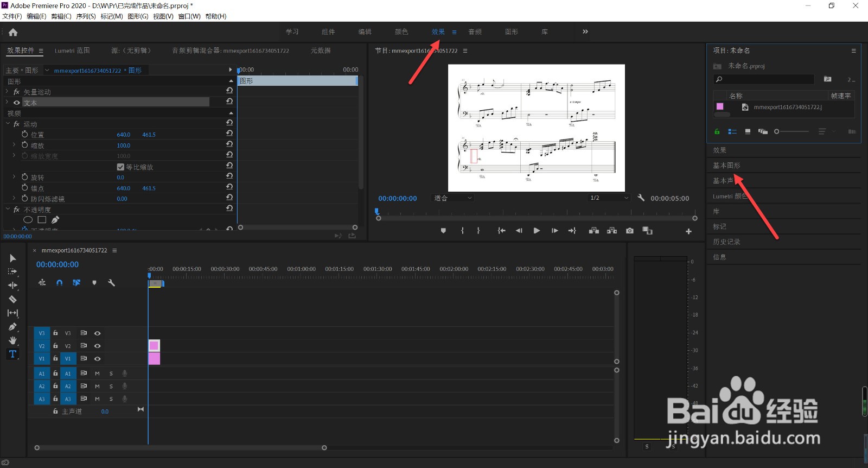Add a marker in the timeline header
This screenshot has width=868, height=468.
(94, 283)
